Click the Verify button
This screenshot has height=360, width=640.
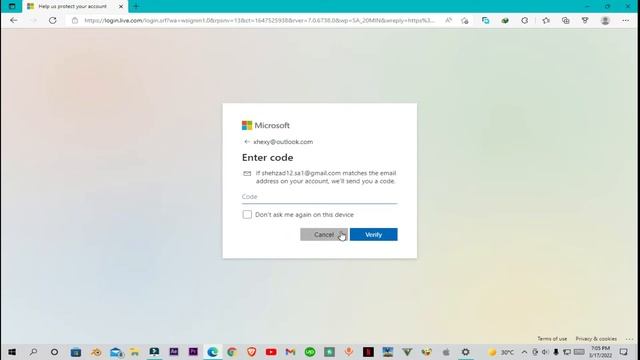(373, 234)
